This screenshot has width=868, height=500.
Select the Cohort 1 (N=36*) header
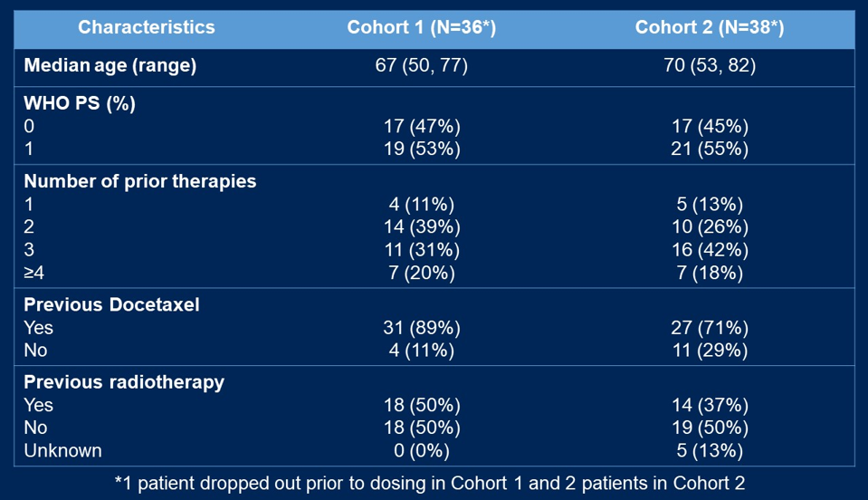pyautogui.click(x=421, y=27)
